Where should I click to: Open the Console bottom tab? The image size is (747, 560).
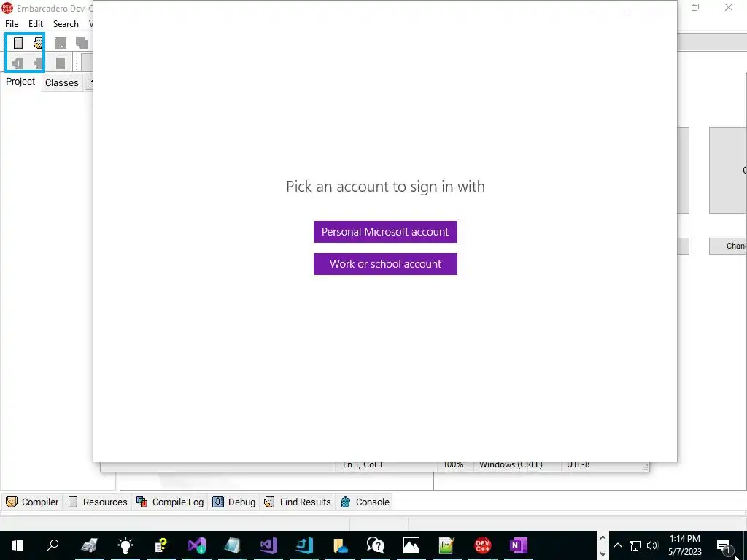[365, 502]
